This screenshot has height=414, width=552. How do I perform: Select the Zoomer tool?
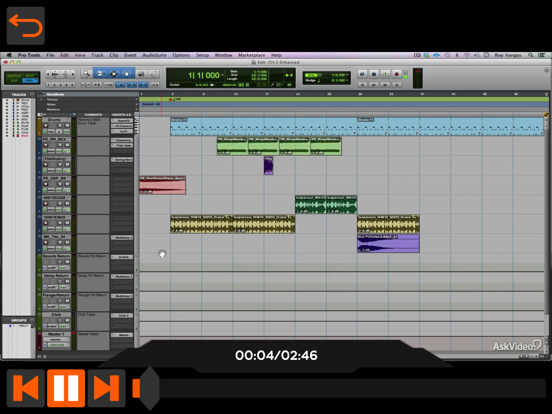[x=86, y=74]
